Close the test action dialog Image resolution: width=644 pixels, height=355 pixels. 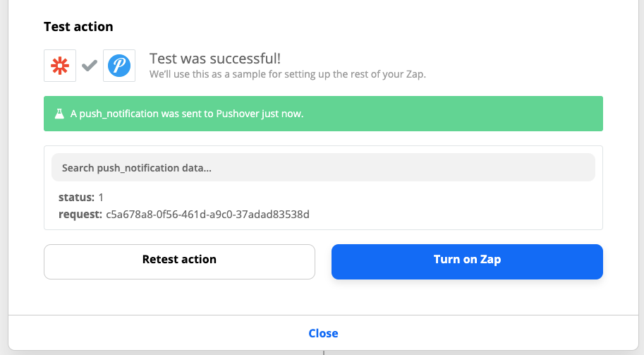click(x=323, y=333)
